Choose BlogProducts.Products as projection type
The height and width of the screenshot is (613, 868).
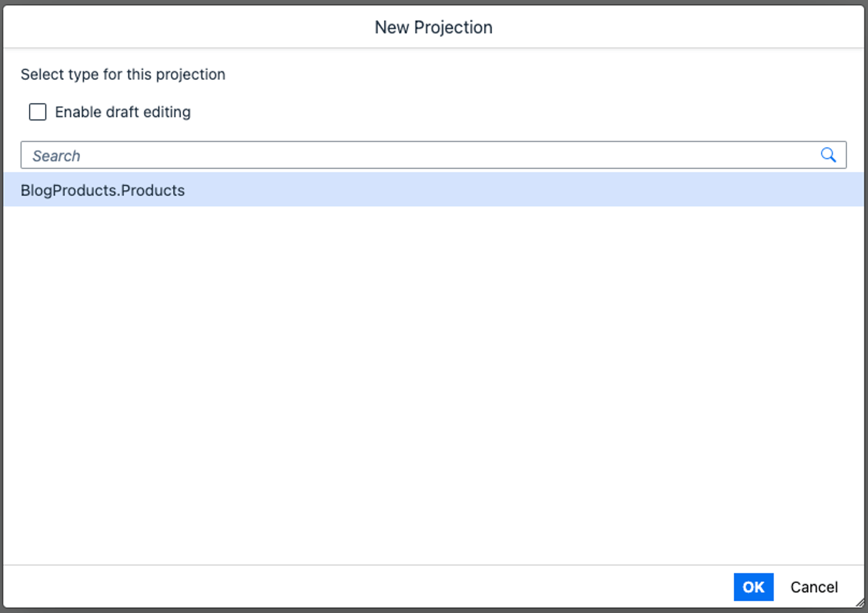click(x=102, y=190)
